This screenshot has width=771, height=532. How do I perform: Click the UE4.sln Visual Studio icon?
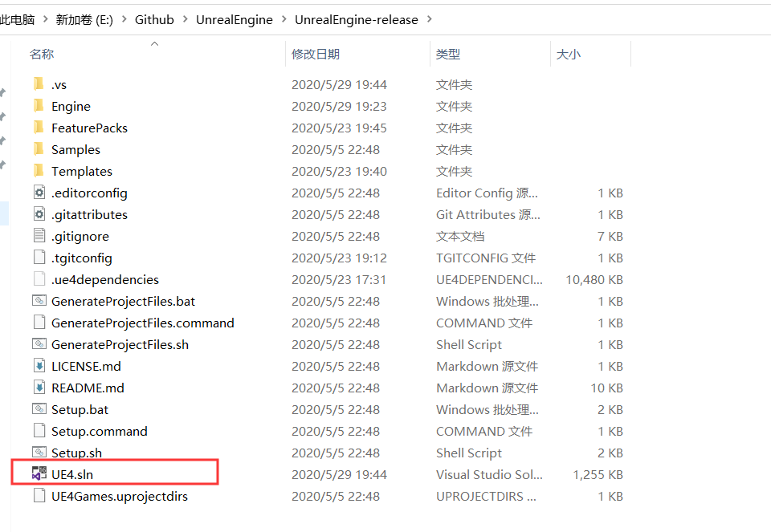[x=39, y=473]
